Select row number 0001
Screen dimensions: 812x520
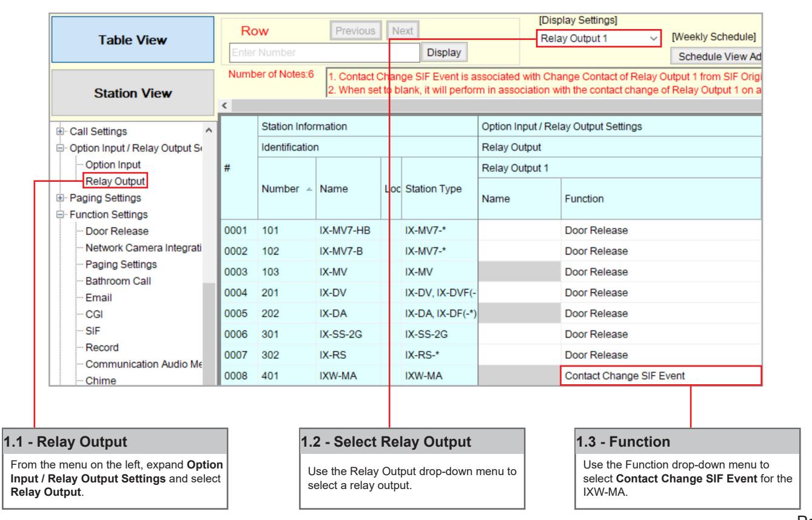click(x=238, y=230)
